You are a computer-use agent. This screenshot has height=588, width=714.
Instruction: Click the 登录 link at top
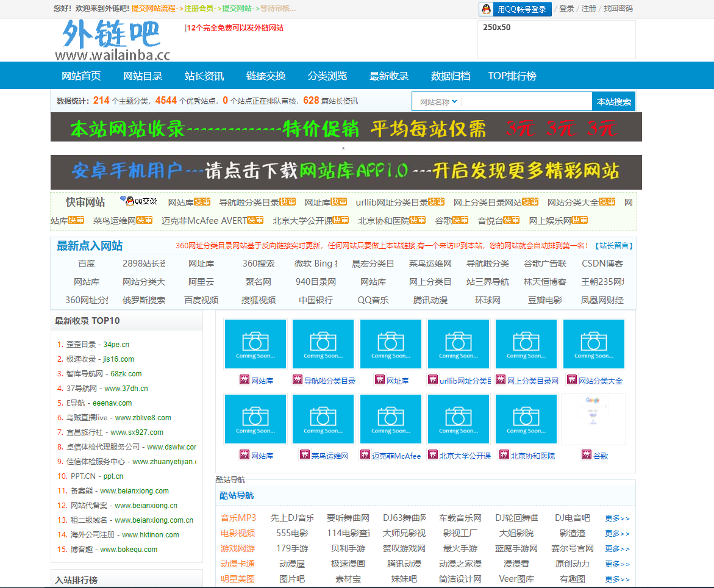[566, 8]
